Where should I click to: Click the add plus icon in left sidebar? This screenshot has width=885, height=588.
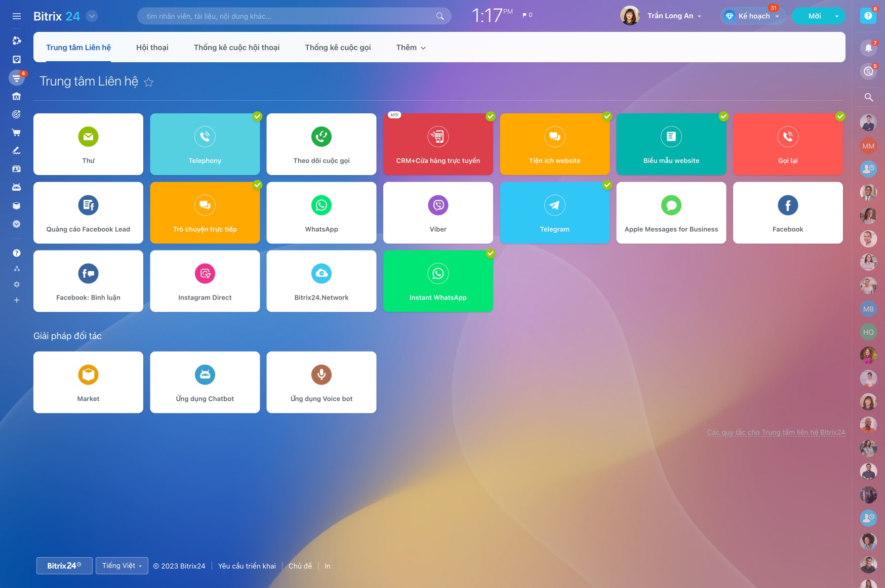coord(17,300)
